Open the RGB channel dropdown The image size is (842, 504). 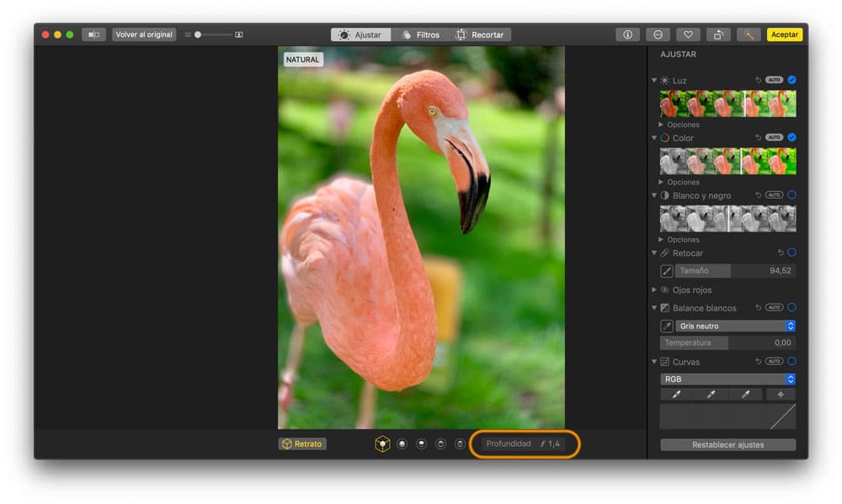(x=727, y=379)
